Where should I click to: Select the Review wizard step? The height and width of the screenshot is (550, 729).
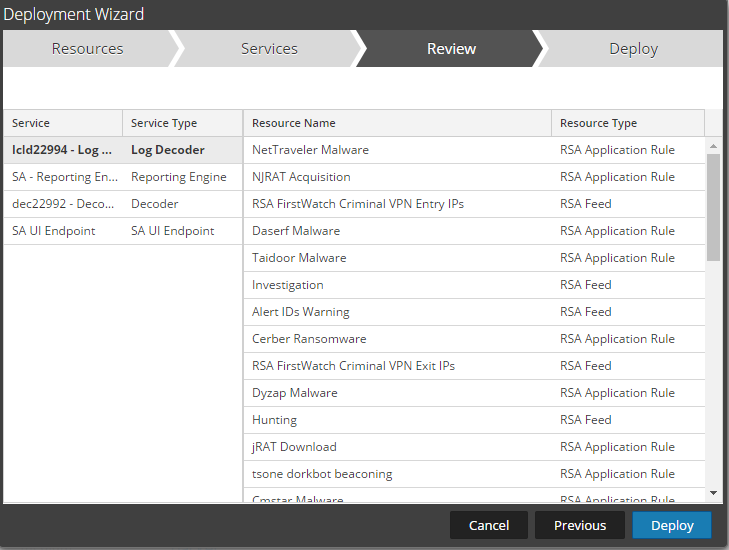click(451, 49)
